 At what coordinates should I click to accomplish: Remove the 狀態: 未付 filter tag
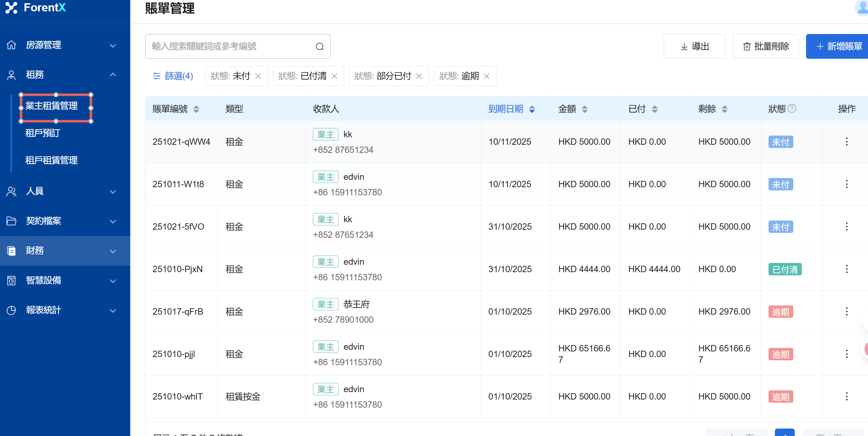(258, 76)
